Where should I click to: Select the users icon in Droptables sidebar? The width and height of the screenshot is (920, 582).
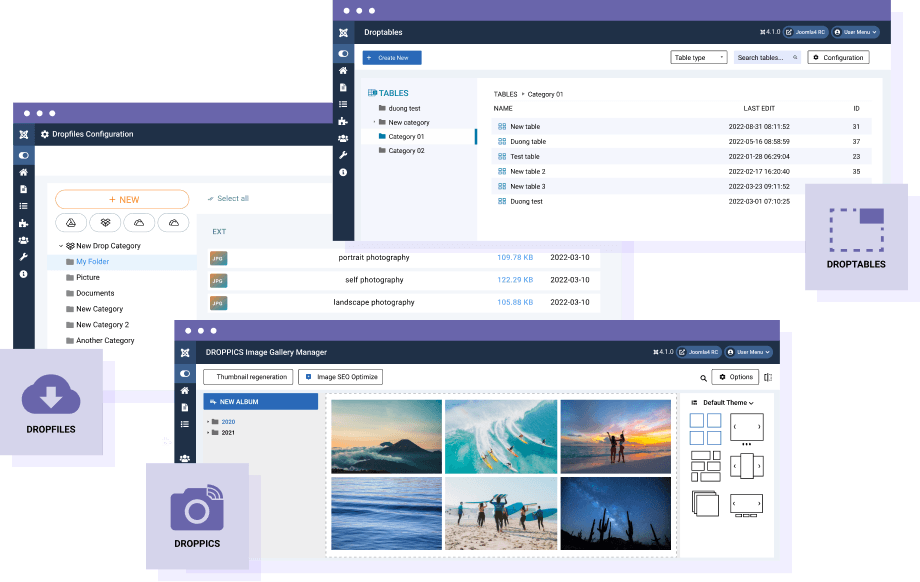[x=343, y=133]
